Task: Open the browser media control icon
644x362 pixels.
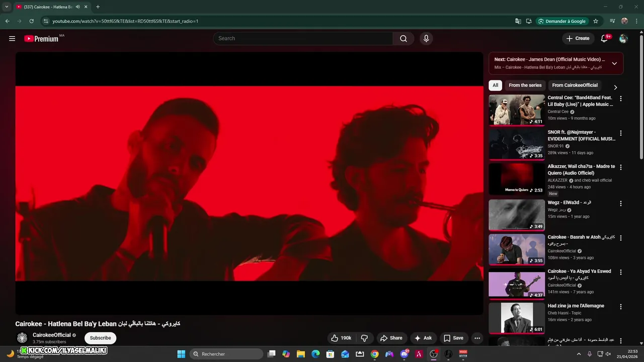Action: [612, 21]
